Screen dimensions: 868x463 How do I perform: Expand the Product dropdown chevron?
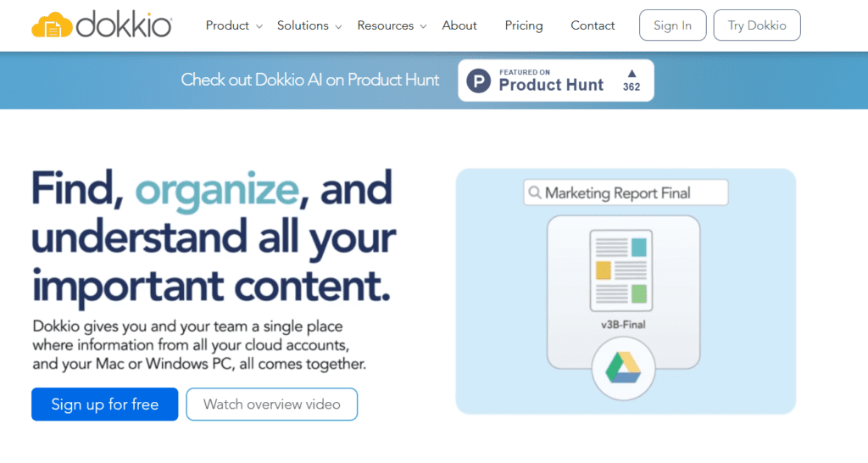[x=259, y=27]
